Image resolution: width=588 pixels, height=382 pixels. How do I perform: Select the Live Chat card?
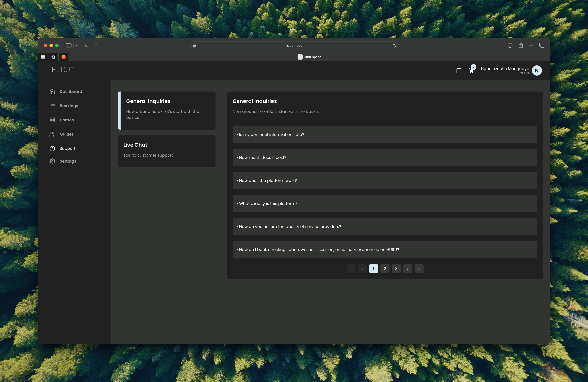[166, 151]
